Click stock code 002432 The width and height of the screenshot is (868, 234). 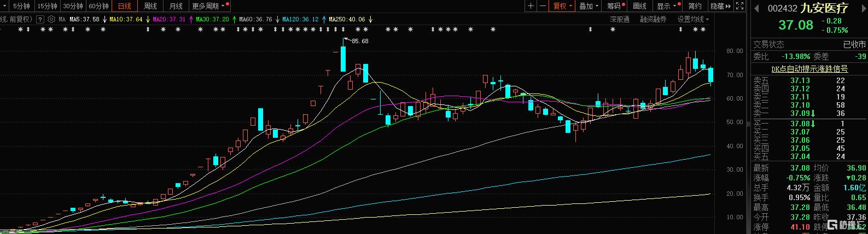783,8
